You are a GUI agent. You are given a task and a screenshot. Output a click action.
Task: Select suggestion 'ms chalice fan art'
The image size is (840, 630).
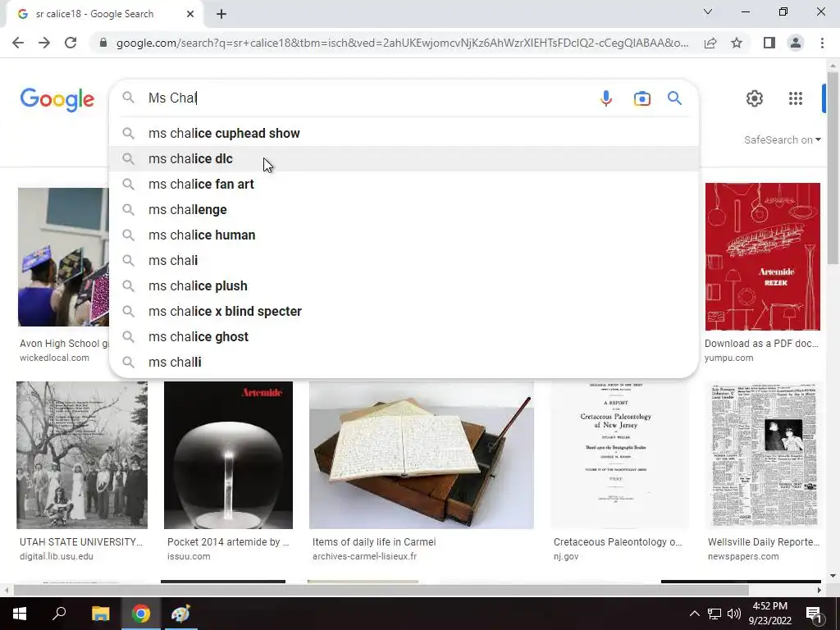click(x=404, y=185)
